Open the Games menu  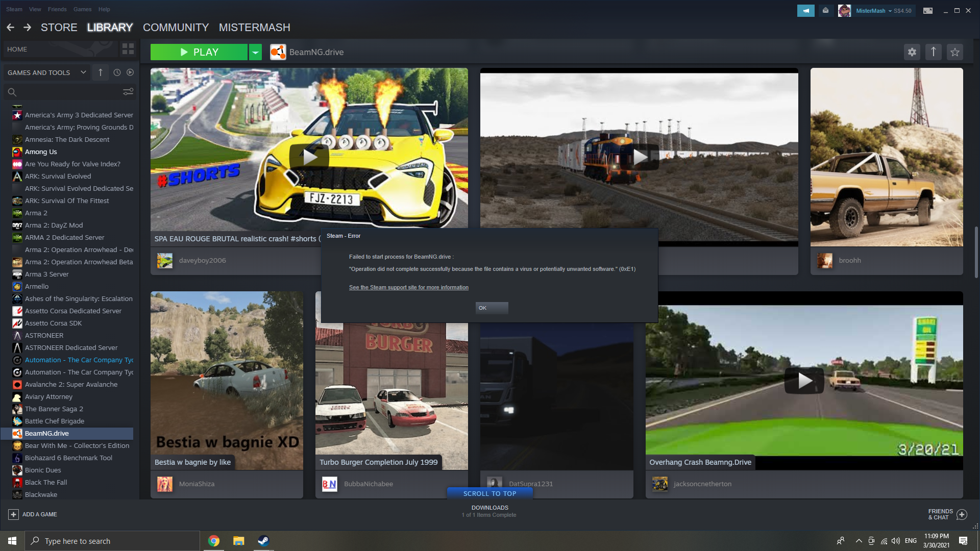click(x=82, y=9)
